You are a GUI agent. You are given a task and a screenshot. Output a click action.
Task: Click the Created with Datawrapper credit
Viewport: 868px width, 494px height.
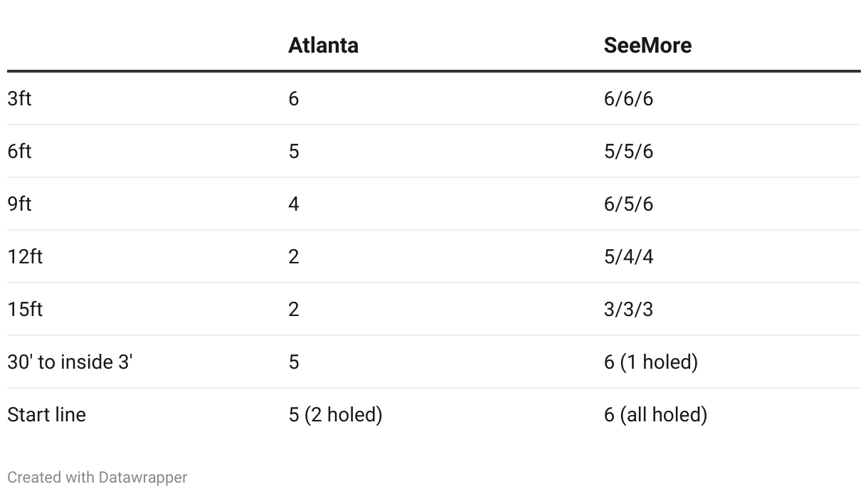point(97,477)
